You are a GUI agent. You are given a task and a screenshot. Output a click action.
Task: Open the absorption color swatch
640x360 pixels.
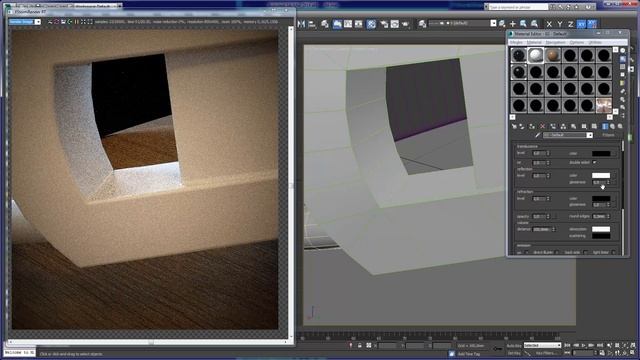(601, 229)
